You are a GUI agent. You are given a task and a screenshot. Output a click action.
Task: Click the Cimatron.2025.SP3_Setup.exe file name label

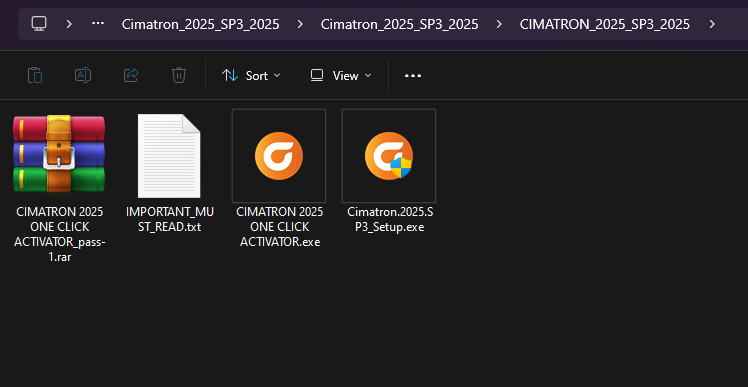pyautogui.click(x=385, y=219)
